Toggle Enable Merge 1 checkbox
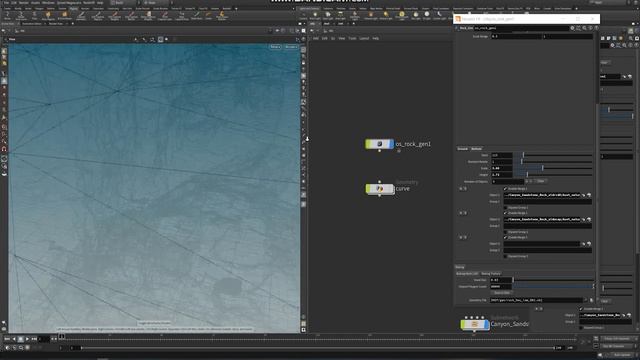This screenshot has width=640, height=360. tap(505, 189)
